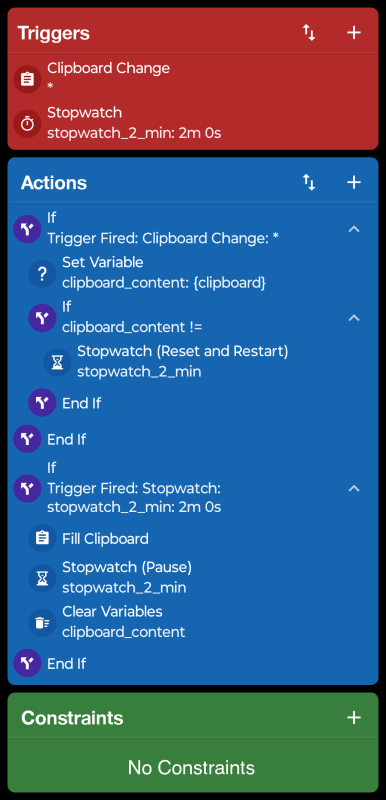
Task: Click the Stopwatch trigger clock icon
Action: [27, 123]
